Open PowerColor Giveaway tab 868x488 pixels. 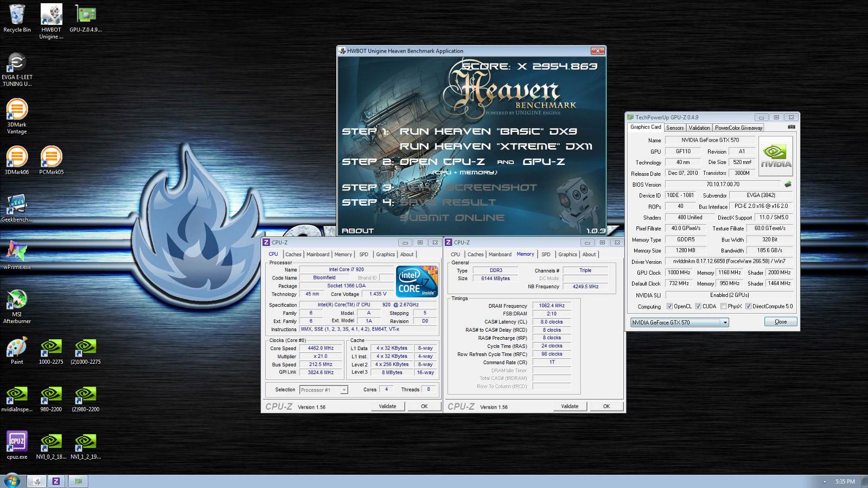coord(738,128)
